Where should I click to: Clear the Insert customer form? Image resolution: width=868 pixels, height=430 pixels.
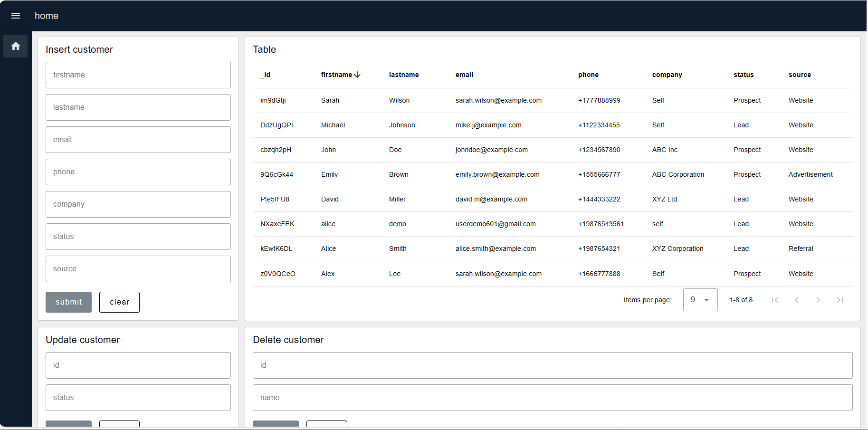(119, 302)
